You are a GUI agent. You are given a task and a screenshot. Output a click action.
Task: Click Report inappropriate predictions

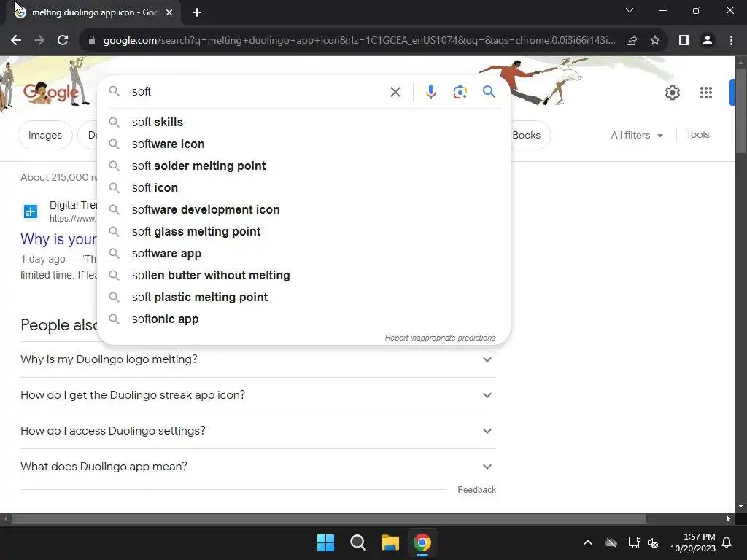(440, 338)
